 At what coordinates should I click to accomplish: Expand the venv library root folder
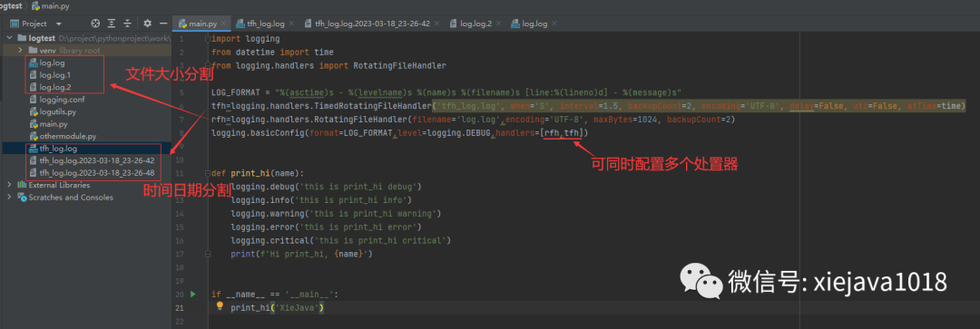pyautogui.click(x=20, y=50)
